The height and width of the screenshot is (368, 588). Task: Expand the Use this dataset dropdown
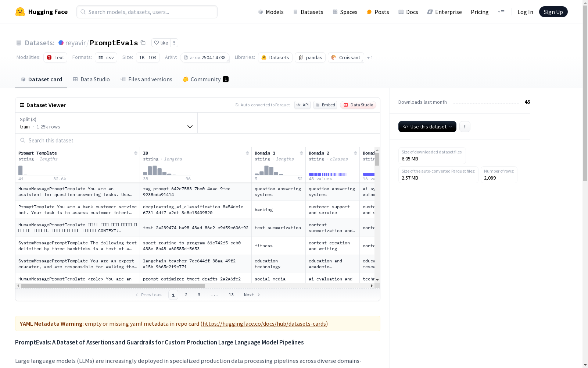click(427, 127)
